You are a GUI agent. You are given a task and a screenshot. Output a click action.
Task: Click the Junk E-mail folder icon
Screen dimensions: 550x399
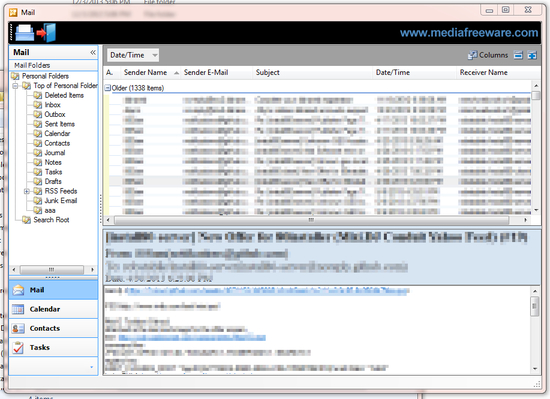38,201
